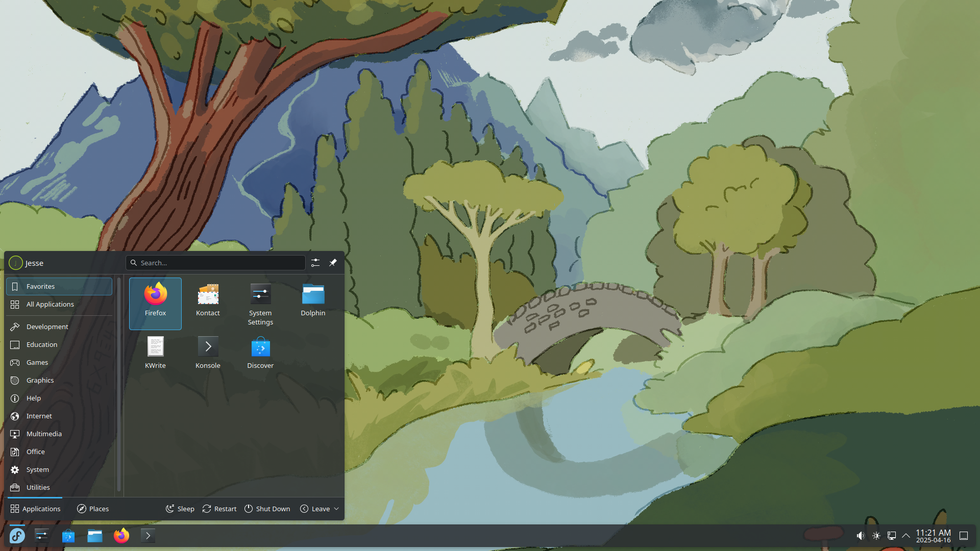980x551 pixels.
Task: Open the Development category
Action: tap(59, 327)
